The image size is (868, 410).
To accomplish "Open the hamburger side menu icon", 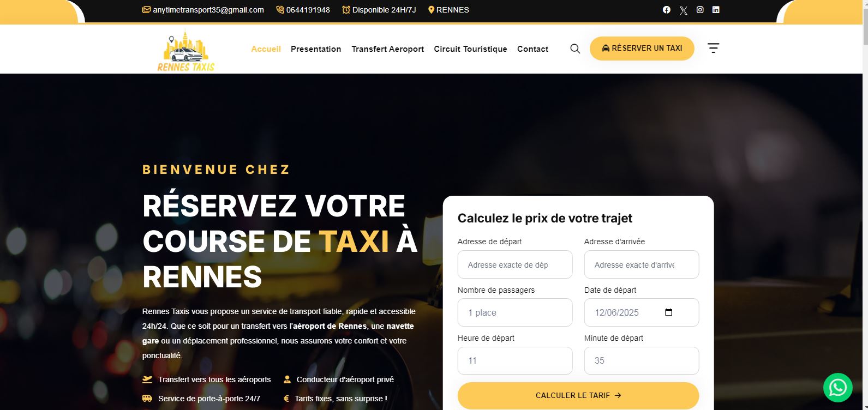I will point(714,48).
